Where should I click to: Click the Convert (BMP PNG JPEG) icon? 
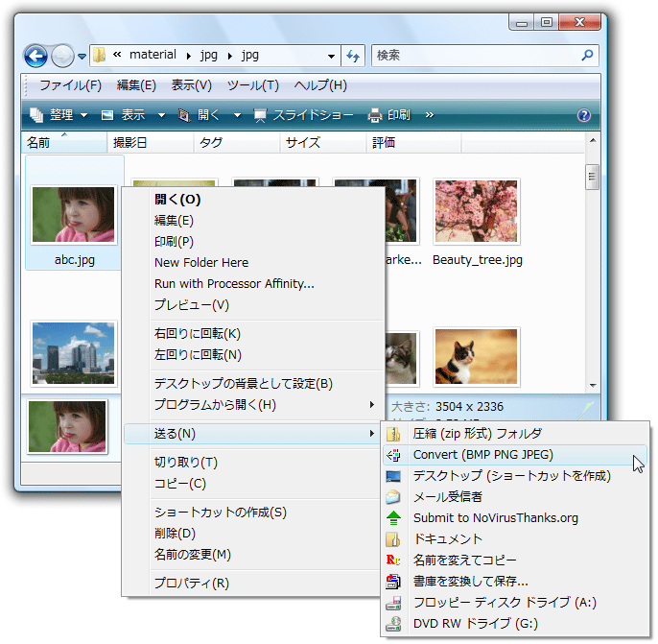393,455
